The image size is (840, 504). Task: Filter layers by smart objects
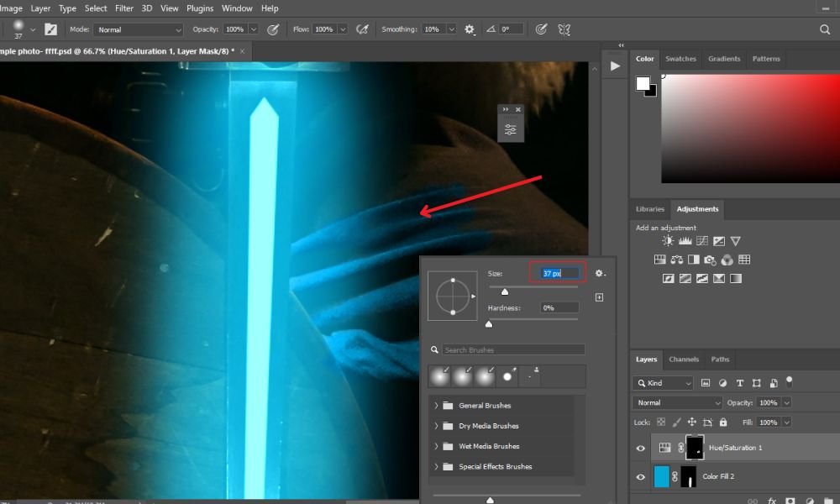(x=774, y=383)
